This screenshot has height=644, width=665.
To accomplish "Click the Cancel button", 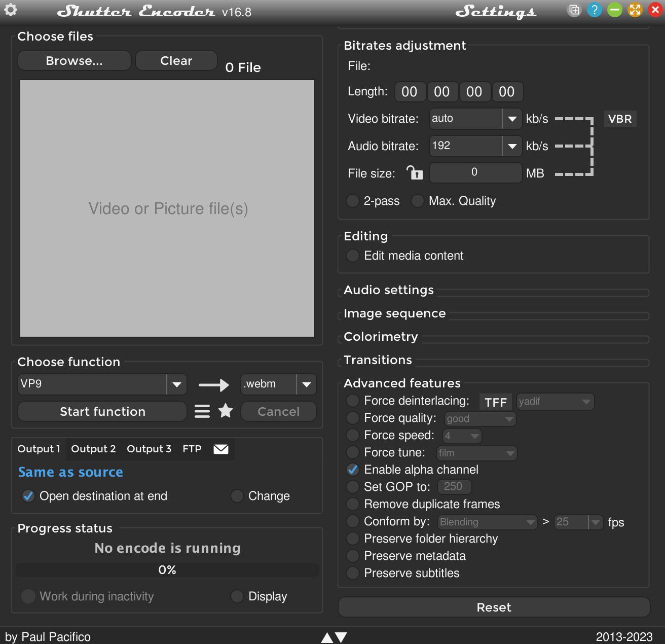I will pyautogui.click(x=279, y=411).
